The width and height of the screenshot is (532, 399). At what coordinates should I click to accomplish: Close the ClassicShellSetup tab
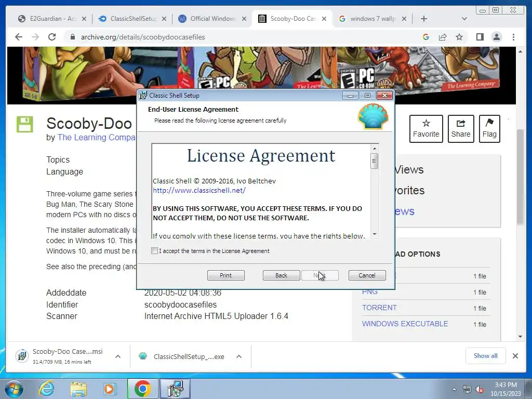[x=164, y=19]
